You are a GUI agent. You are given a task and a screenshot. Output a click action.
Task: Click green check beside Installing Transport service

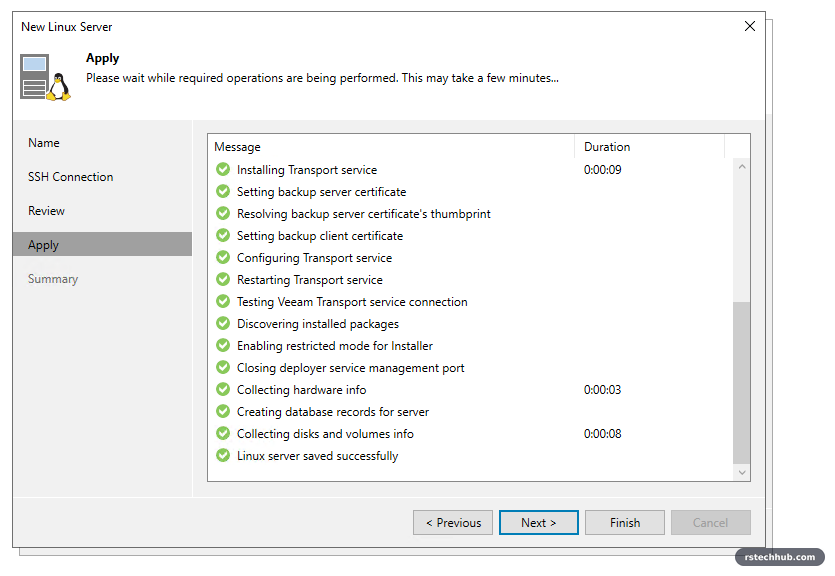(223, 169)
